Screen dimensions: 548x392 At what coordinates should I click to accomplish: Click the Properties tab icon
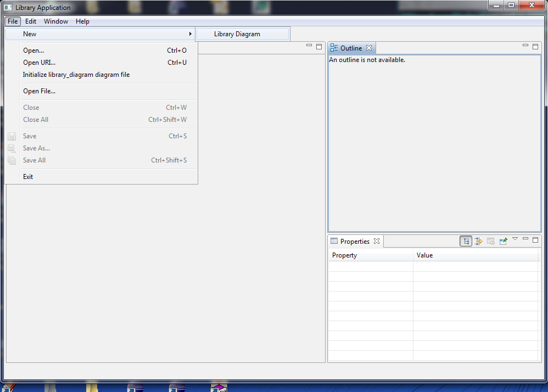pyautogui.click(x=334, y=241)
